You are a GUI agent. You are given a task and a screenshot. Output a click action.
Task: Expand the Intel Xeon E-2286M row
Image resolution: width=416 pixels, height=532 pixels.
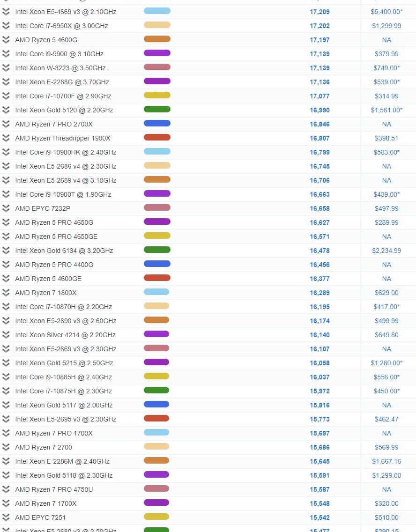pyautogui.click(x=6, y=461)
